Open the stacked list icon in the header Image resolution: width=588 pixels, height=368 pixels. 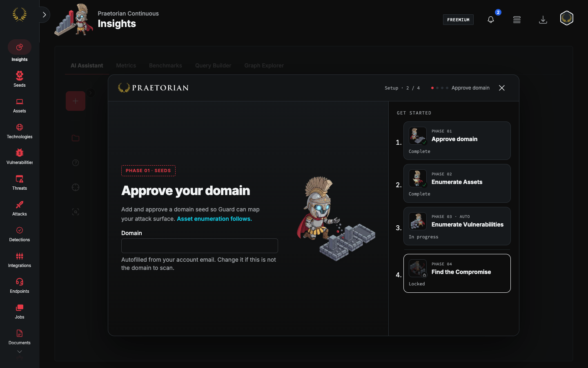coord(517,20)
